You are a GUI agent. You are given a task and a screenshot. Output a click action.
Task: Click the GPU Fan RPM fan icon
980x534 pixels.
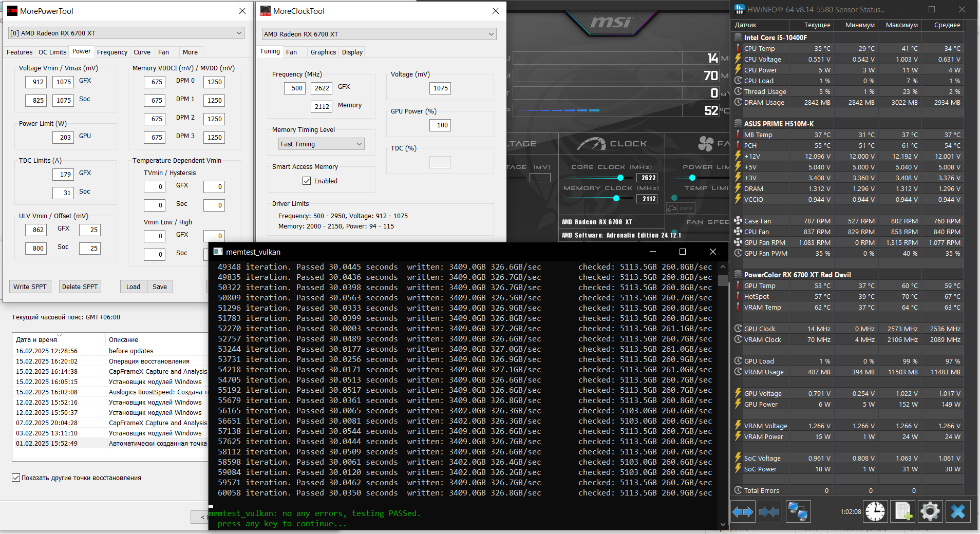pyautogui.click(x=738, y=242)
